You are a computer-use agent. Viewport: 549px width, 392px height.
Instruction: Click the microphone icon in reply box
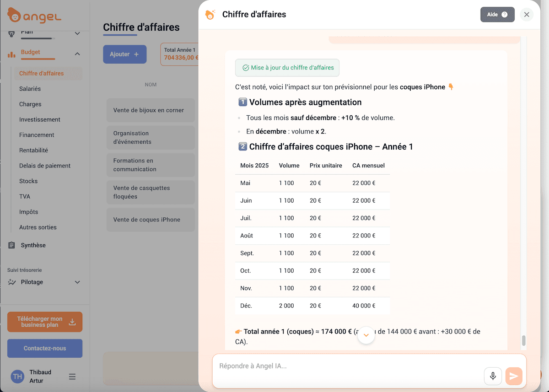point(493,376)
